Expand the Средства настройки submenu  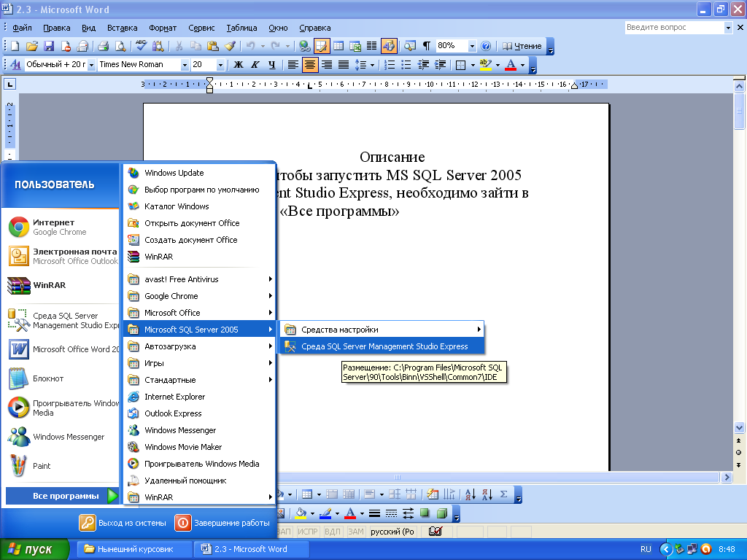(x=382, y=330)
